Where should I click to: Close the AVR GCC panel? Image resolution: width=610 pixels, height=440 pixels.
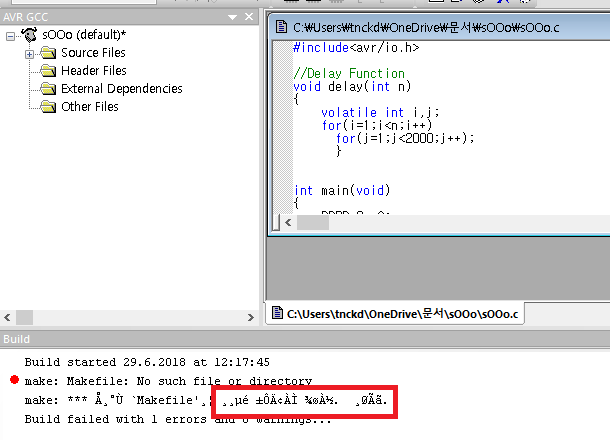(x=249, y=18)
